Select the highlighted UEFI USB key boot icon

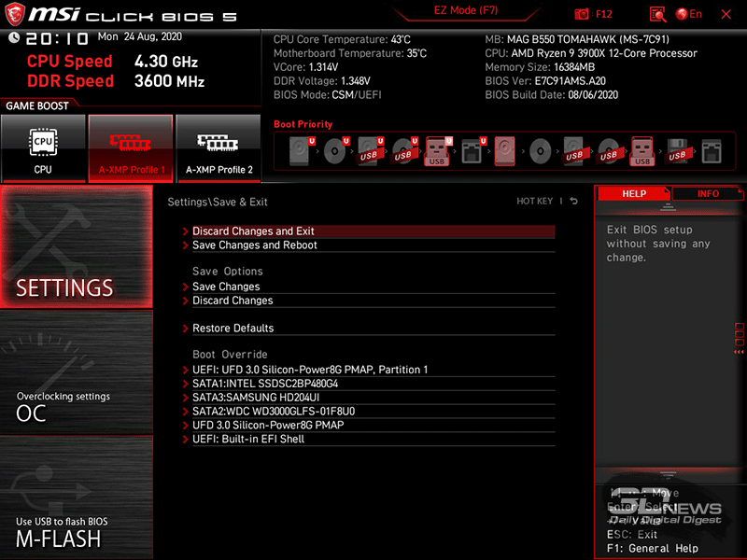[438, 151]
